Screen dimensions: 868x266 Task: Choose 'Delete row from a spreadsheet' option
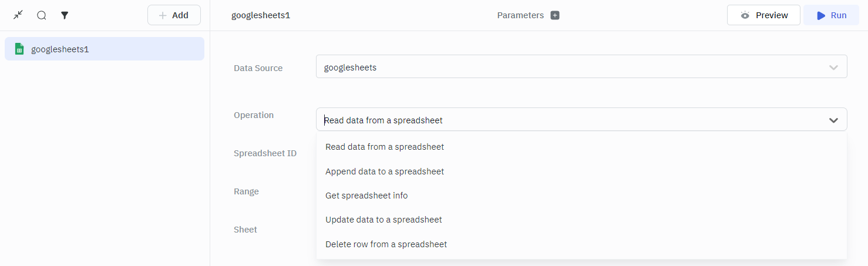[386, 244]
